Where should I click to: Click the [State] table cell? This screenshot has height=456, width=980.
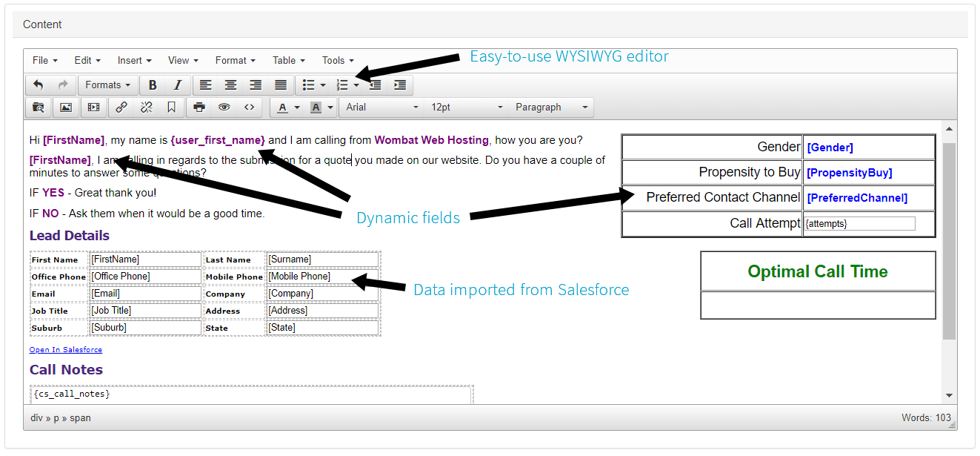[322, 328]
